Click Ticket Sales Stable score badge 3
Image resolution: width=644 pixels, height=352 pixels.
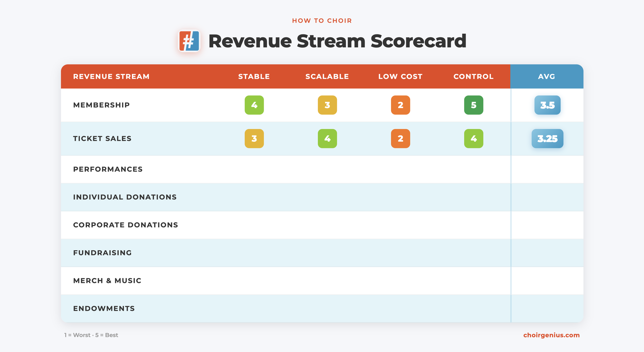point(254,139)
